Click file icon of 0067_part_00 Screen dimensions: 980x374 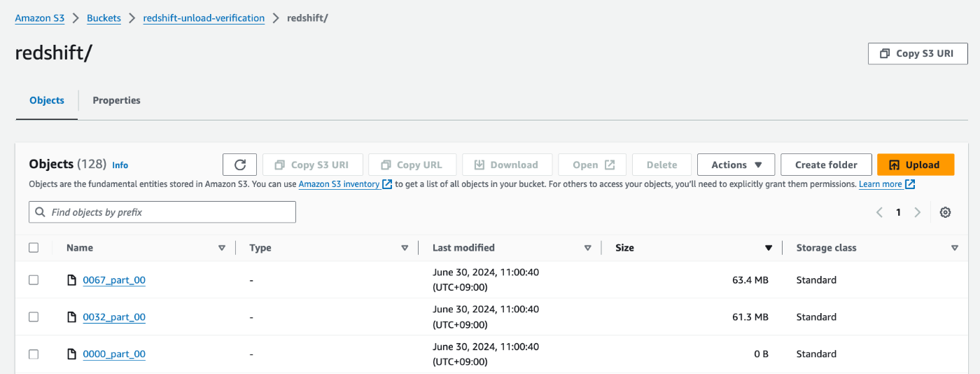tap(71, 280)
